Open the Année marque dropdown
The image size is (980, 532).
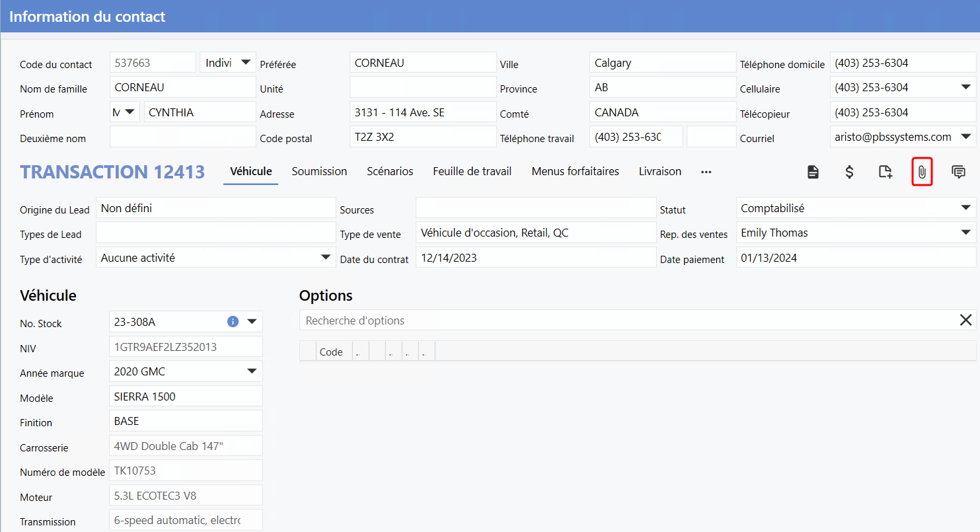pos(252,371)
